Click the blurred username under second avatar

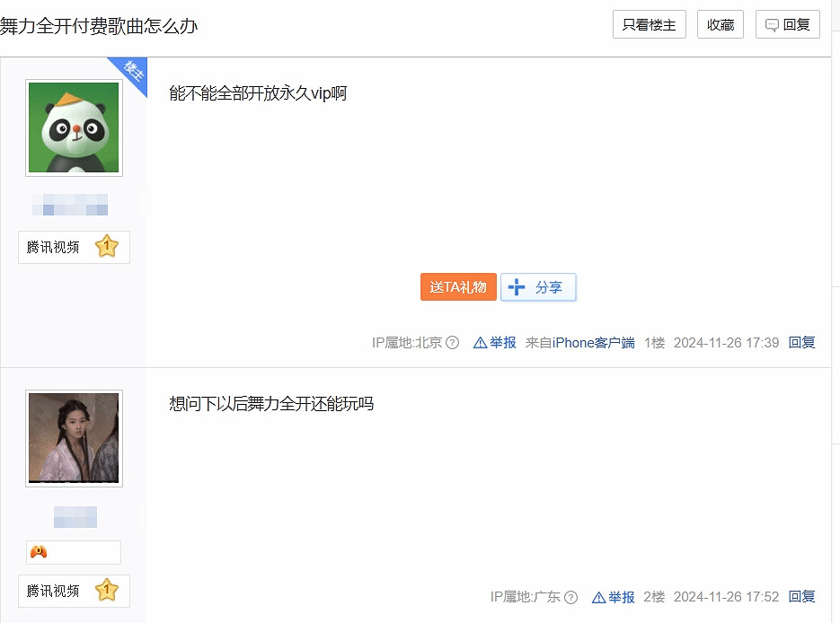pos(75,517)
